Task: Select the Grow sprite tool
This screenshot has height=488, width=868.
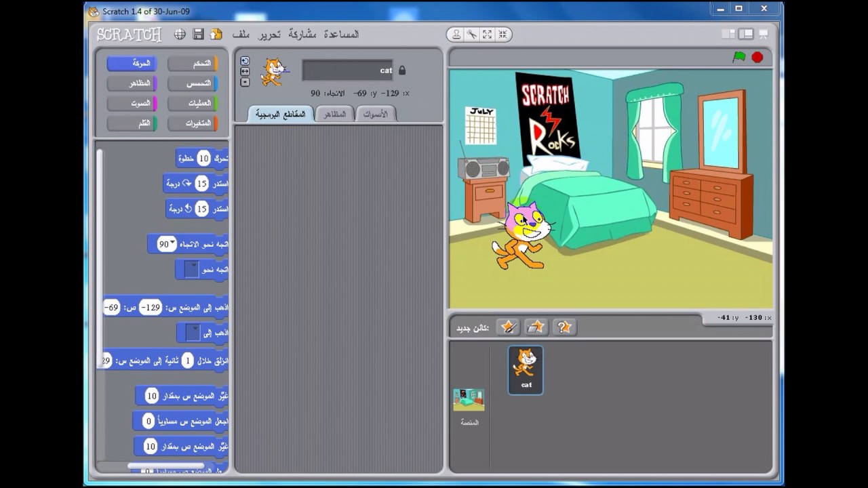Action: pyautogui.click(x=487, y=35)
